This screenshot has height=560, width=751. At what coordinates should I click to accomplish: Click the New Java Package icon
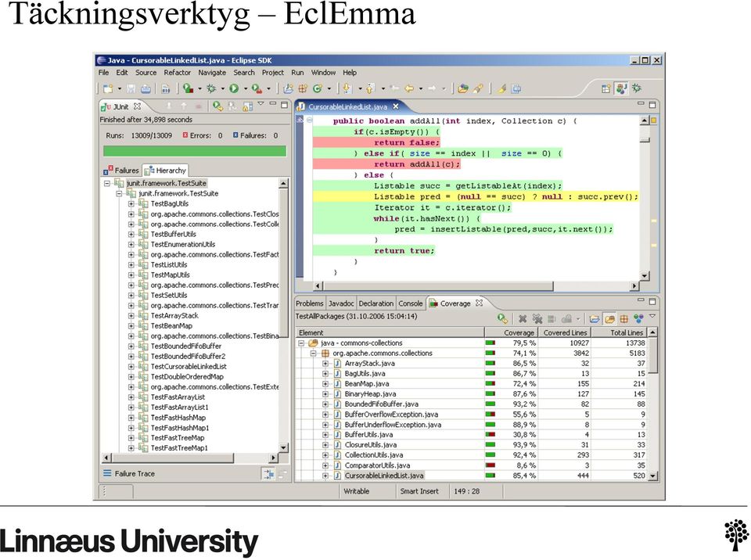(x=303, y=88)
